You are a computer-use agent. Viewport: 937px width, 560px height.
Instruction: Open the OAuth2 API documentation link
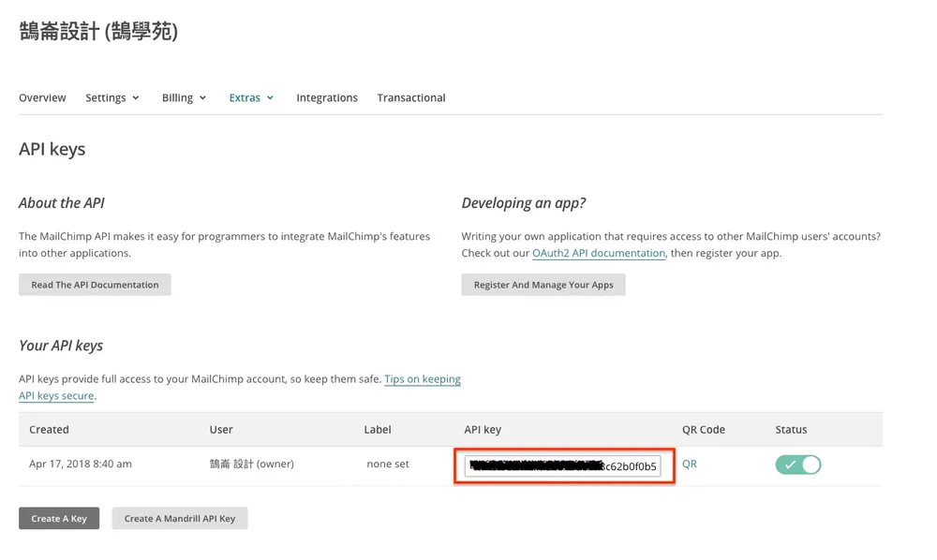point(599,253)
